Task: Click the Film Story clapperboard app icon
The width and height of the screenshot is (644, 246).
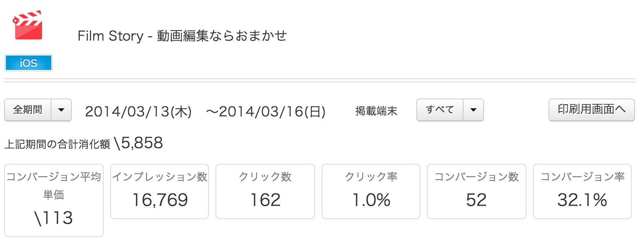Action: click(28, 25)
